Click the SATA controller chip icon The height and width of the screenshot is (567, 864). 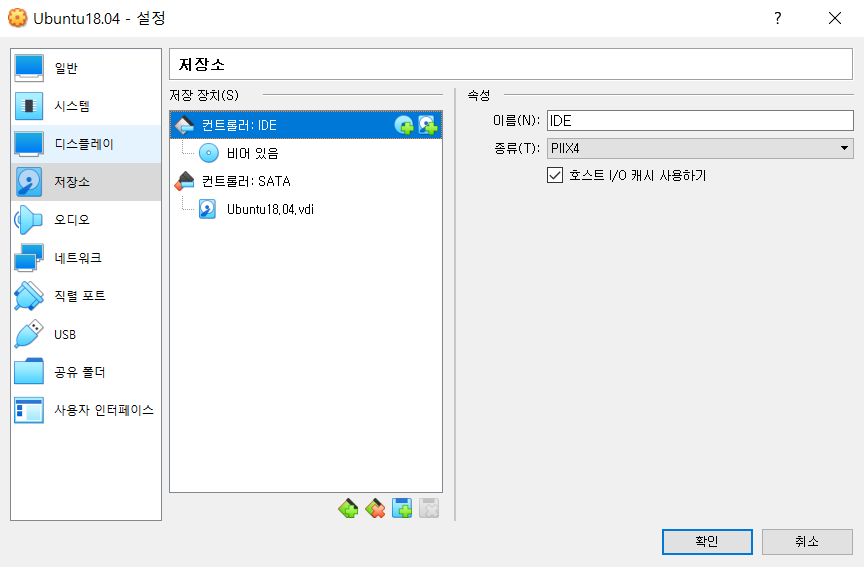[184, 181]
